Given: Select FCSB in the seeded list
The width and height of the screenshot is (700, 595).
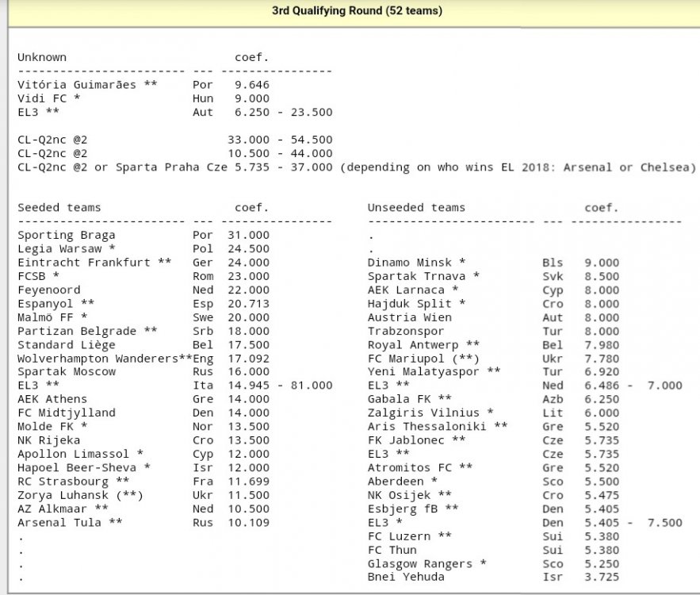Looking at the screenshot, I should click(x=31, y=277).
